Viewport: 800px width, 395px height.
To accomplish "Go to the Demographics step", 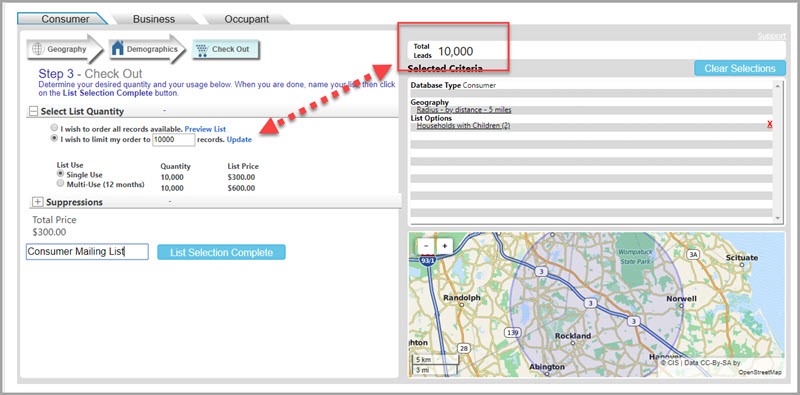I will 147,49.
